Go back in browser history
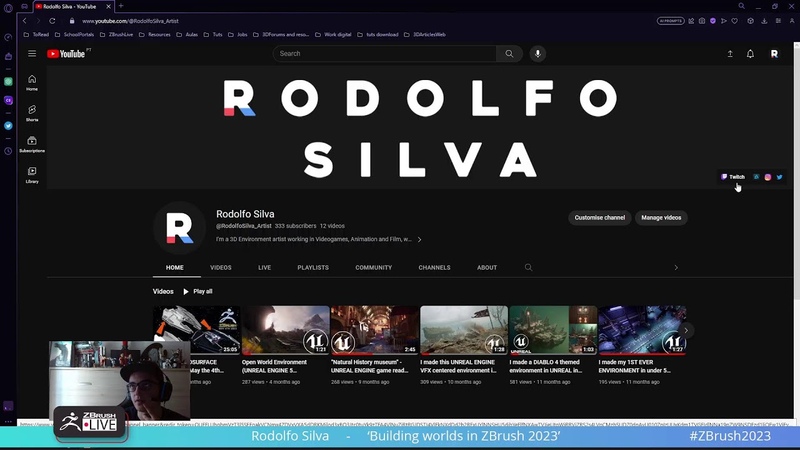Viewport: 800px width, 450px height. [x=24, y=21]
